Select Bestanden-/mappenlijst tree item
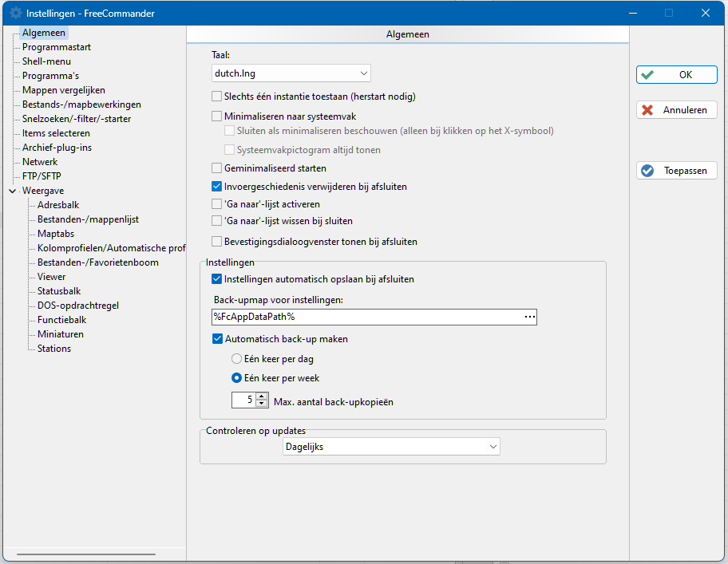 click(x=89, y=219)
